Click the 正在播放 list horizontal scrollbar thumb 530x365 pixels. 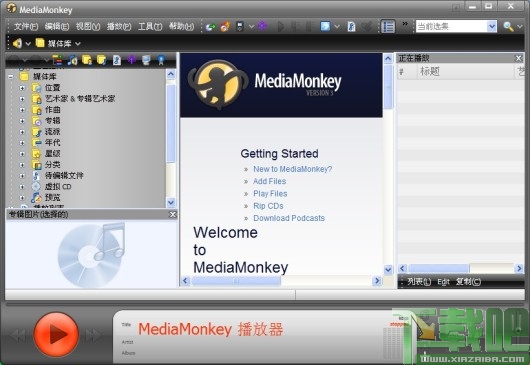tap(439, 268)
